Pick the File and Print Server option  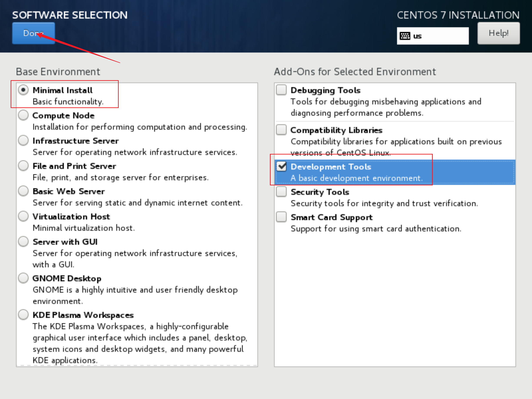click(23, 166)
